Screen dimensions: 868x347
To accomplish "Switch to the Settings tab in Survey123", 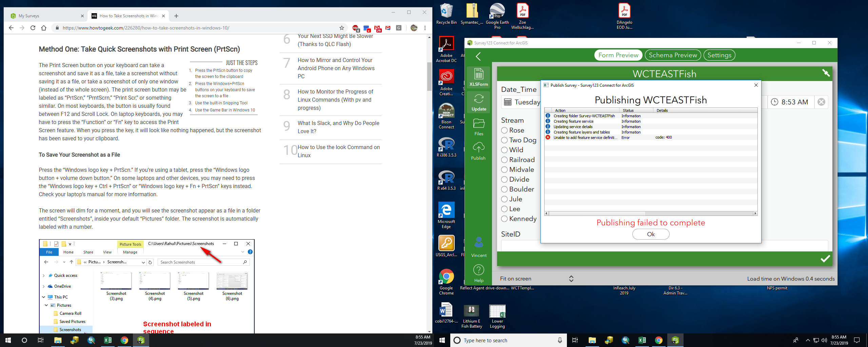I will [x=719, y=55].
